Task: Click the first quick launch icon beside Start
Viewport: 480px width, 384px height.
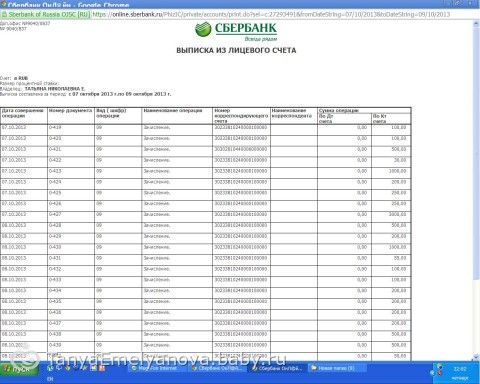Action: click(50, 368)
